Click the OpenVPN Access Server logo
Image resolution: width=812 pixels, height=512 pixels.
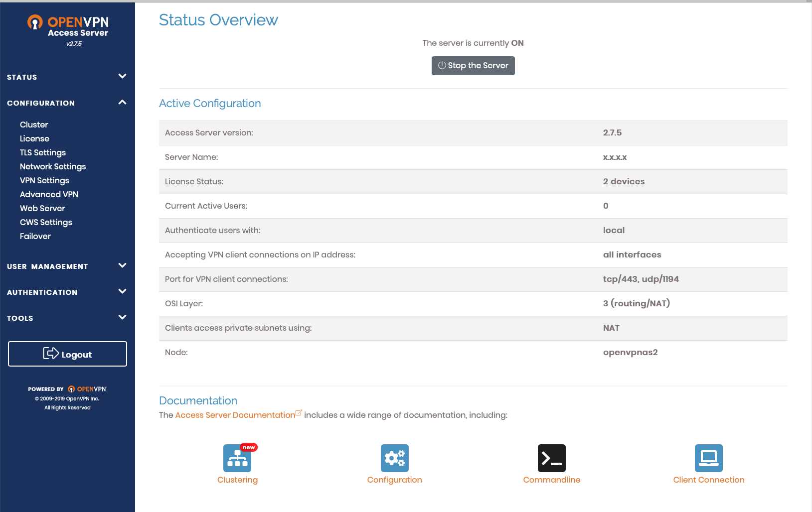tap(68, 26)
